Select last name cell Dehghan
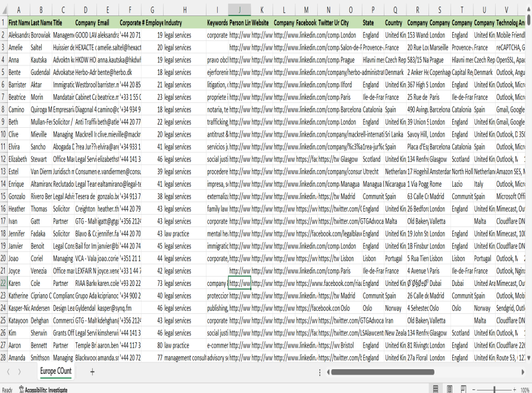Screen dimensions: 532x393 coord(41,320)
